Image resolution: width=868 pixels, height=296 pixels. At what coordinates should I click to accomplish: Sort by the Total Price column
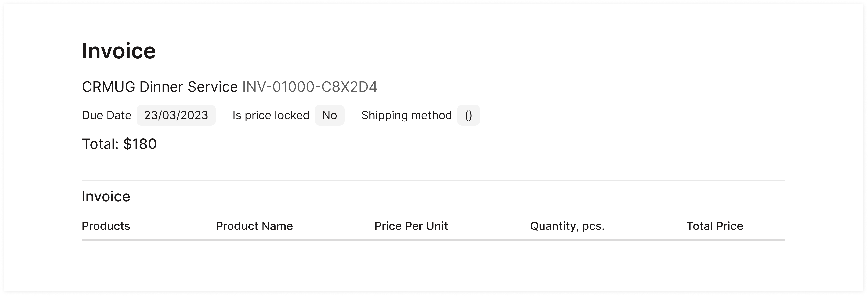click(714, 226)
